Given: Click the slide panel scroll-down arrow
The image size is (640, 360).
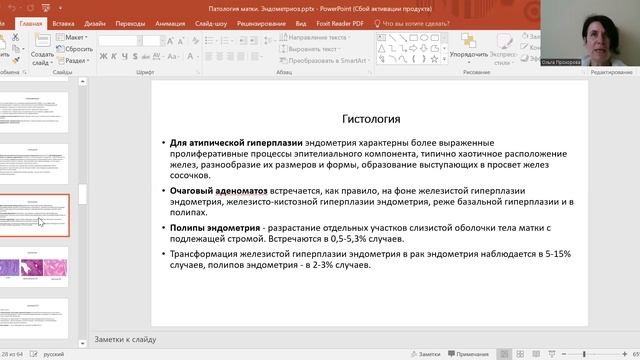Looking at the screenshot, I should coord(82,343).
